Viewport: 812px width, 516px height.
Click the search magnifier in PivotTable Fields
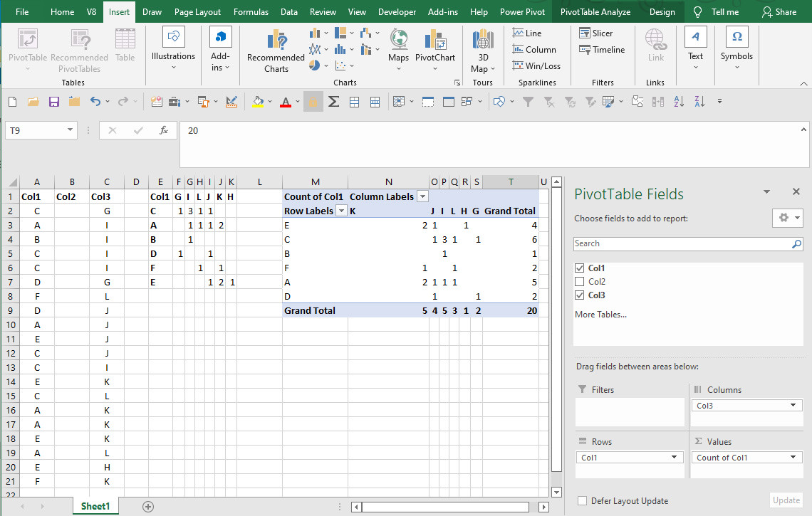796,244
